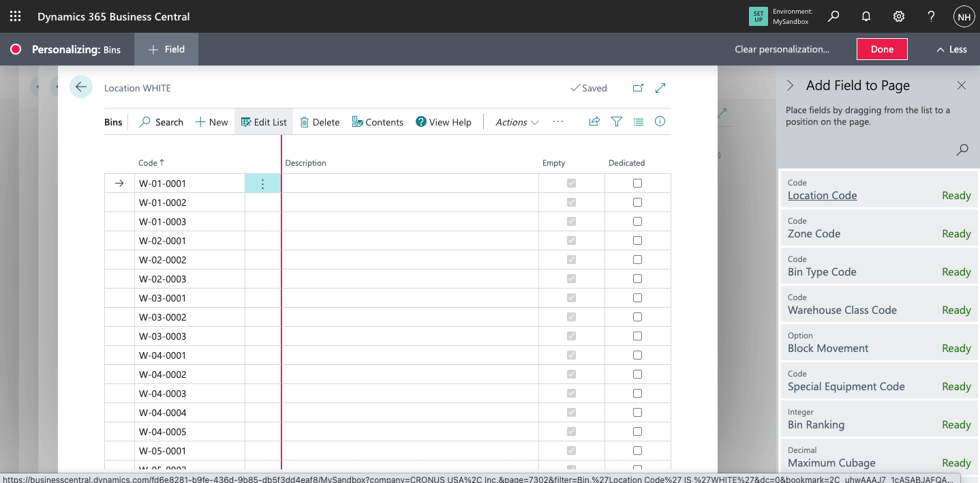980x483 pixels.
Task: Switch list layout view icon
Action: (x=639, y=121)
